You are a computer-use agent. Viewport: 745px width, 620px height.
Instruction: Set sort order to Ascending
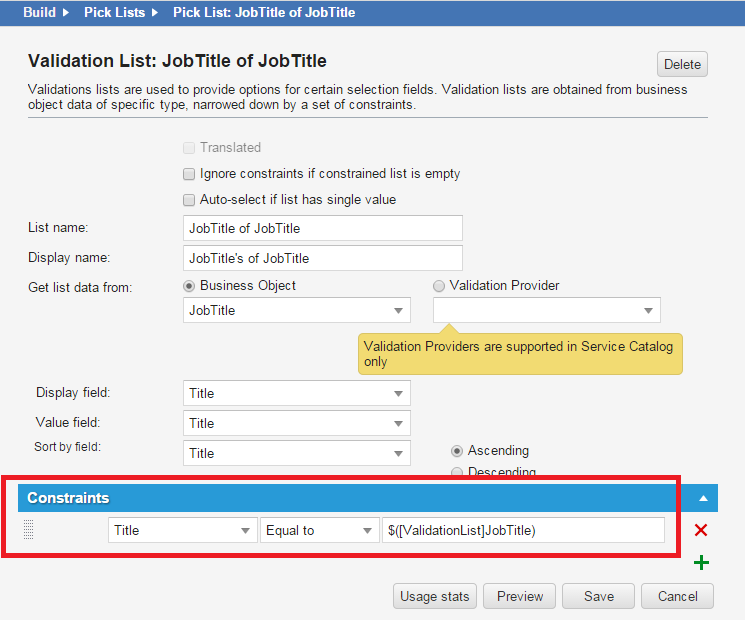pos(458,451)
